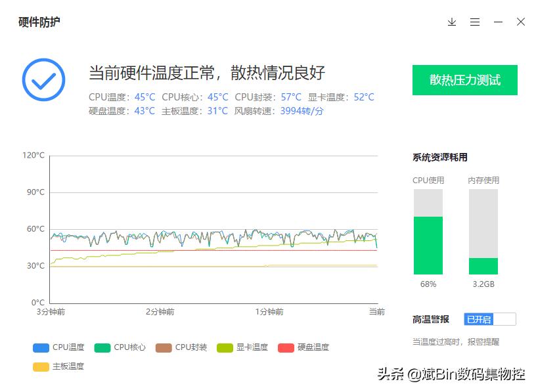
Task: Click the CPU温度 45°C value
Action: (143, 97)
